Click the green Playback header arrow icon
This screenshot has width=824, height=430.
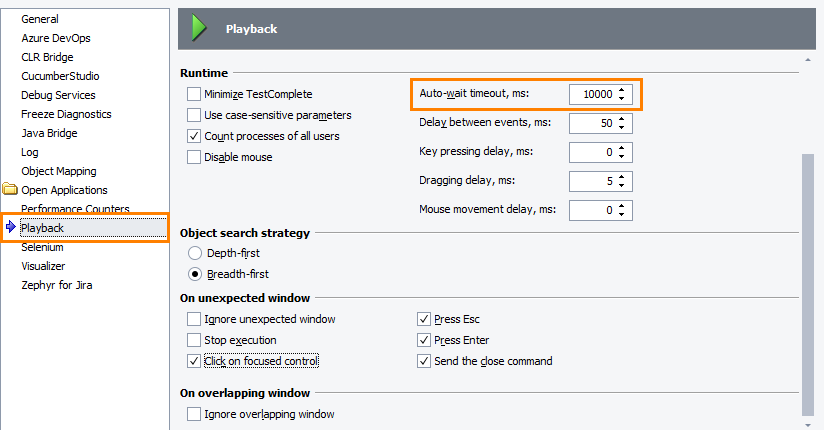(199, 28)
